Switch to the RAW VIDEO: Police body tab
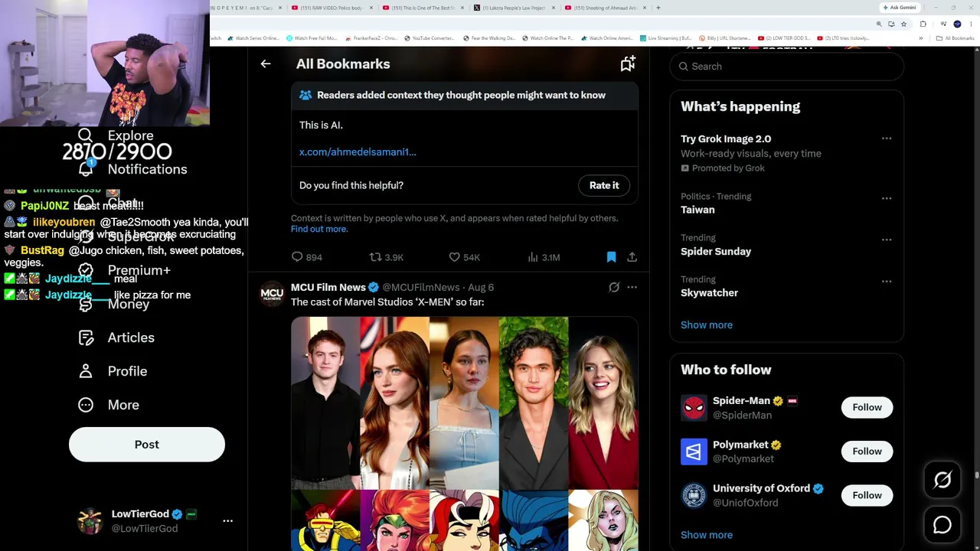980x551 pixels. (332, 8)
